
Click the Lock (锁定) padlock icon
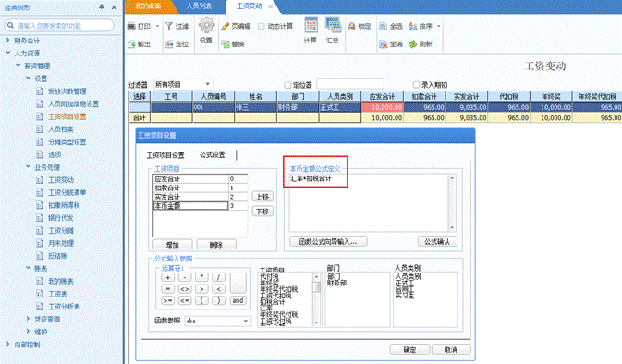point(351,26)
